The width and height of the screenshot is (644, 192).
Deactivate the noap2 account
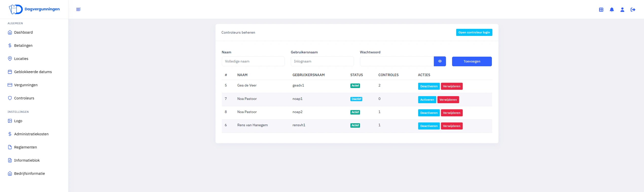pyautogui.click(x=429, y=113)
